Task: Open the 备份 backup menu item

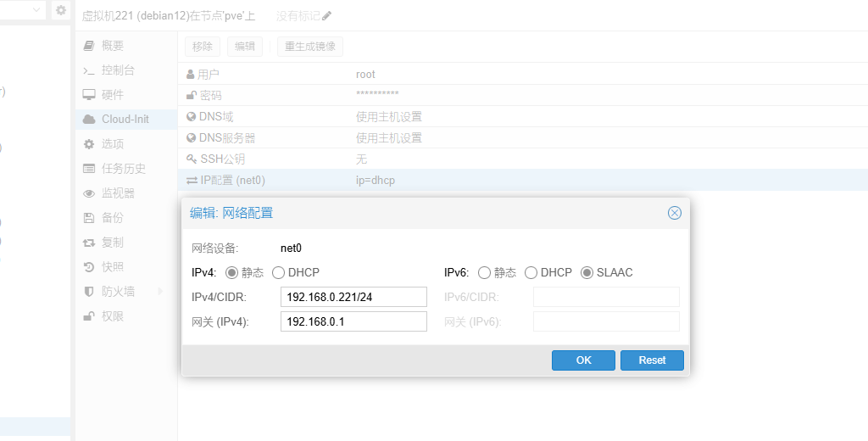Action: (126, 218)
